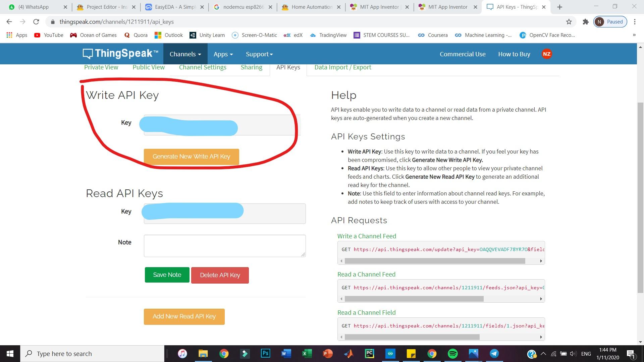
Task: Click the Windows search box
Action: point(92,354)
